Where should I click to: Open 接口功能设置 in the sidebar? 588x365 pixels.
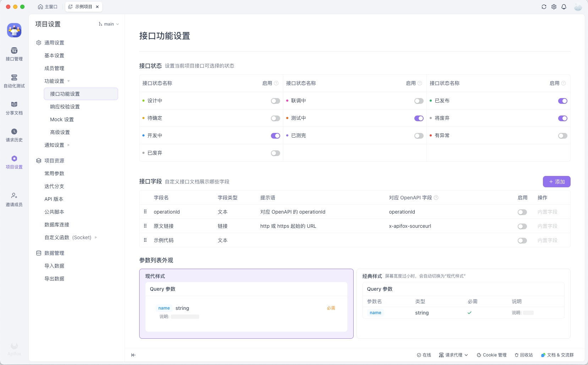click(x=81, y=94)
